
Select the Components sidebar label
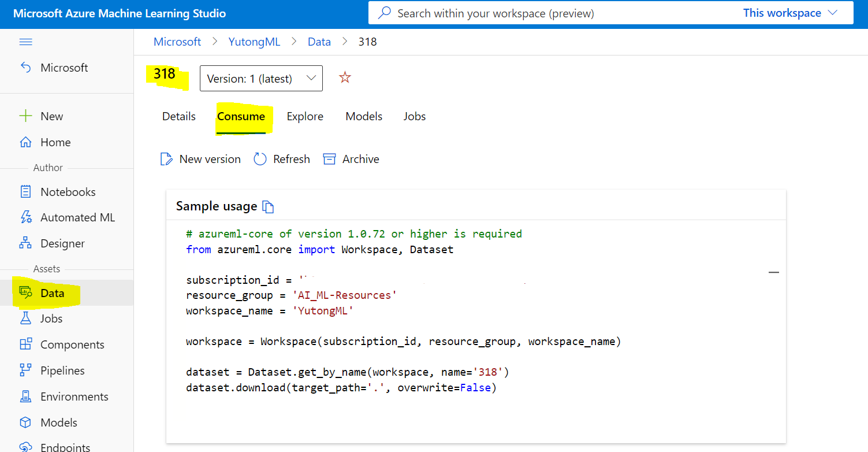72,344
